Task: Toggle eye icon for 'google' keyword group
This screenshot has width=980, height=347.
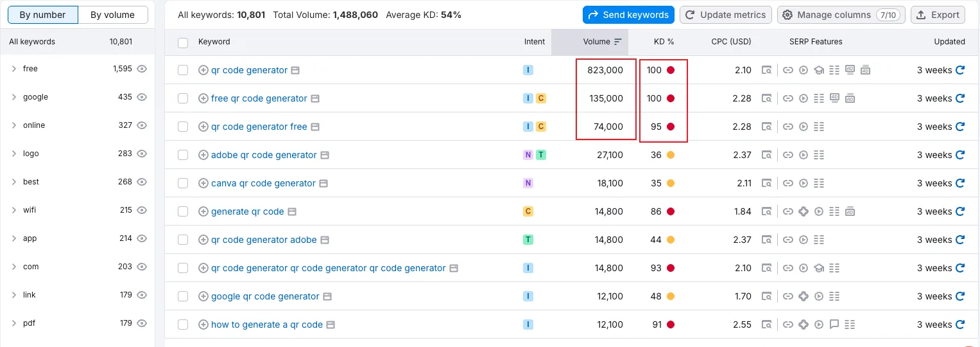Action: tap(142, 97)
